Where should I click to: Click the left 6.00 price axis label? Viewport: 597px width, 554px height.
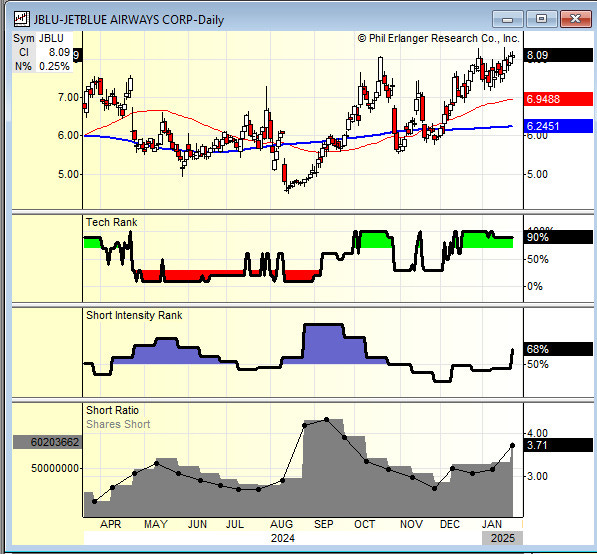[68, 135]
